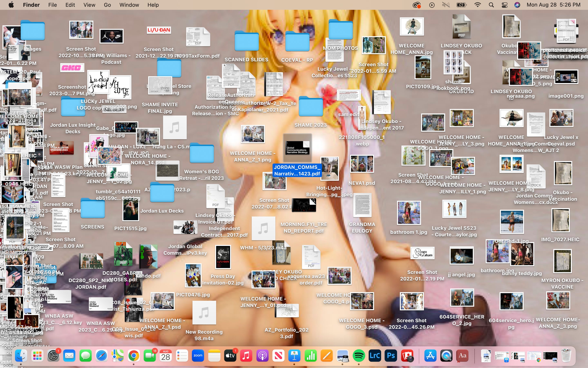The image size is (588, 368).
Task: Open Notes from the Dock
Action: [214, 356]
